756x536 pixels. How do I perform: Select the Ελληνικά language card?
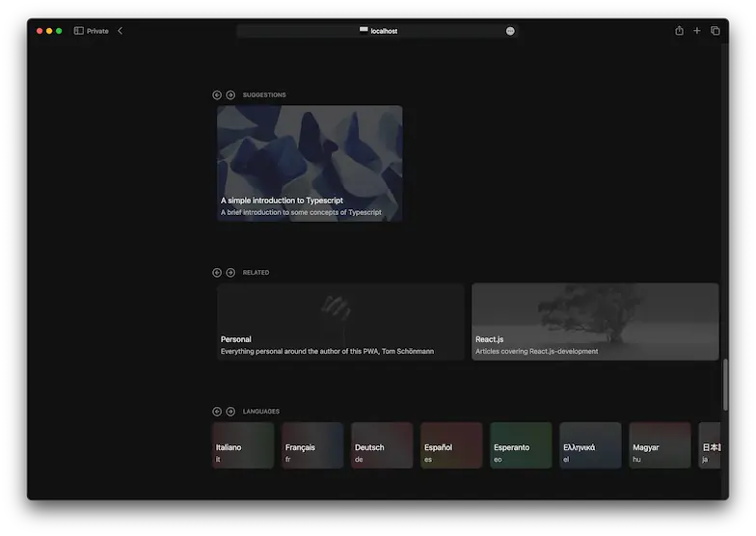tap(590, 445)
